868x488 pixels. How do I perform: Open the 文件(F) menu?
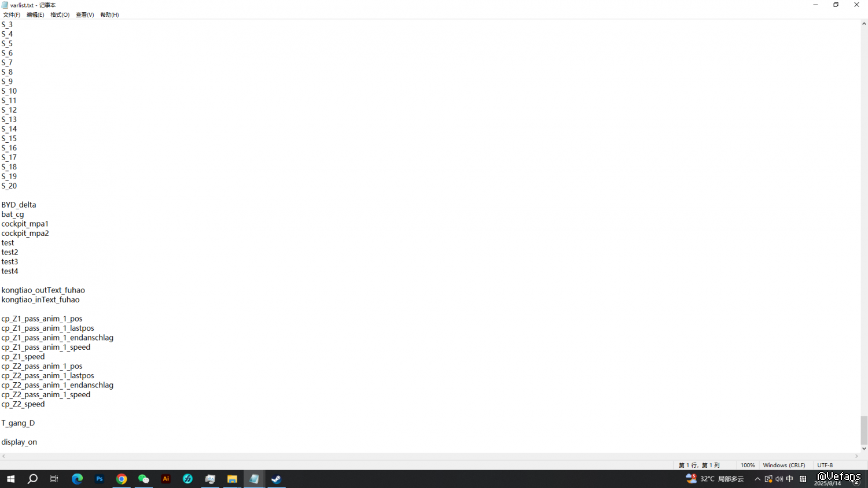pos(12,15)
